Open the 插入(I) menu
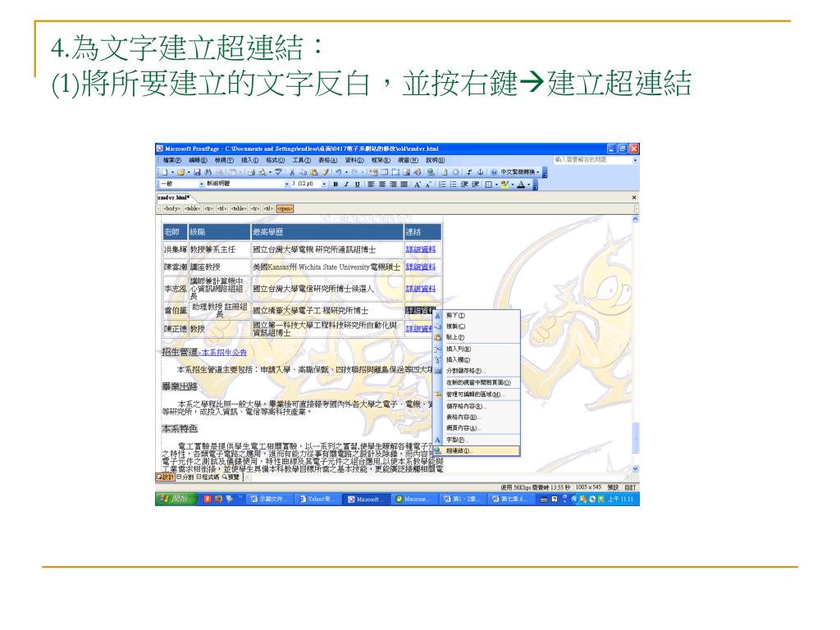The image size is (840, 630). pyautogui.click(x=249, y=160)
